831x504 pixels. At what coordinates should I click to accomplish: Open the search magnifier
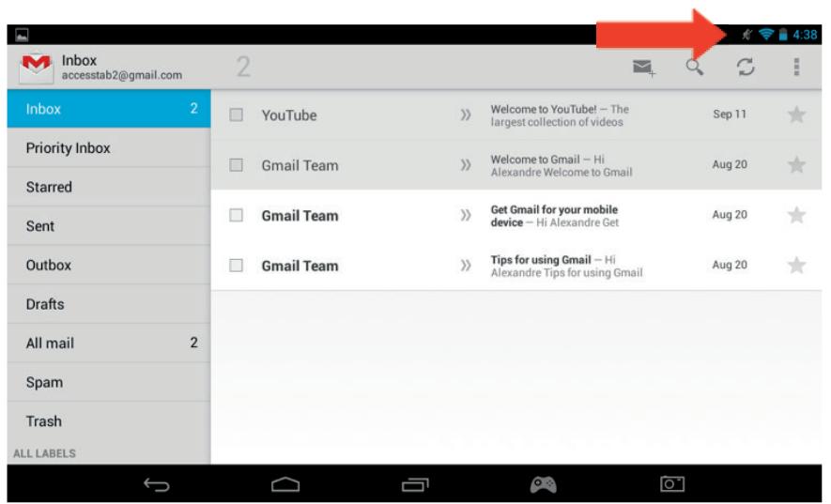pos(694,68)
